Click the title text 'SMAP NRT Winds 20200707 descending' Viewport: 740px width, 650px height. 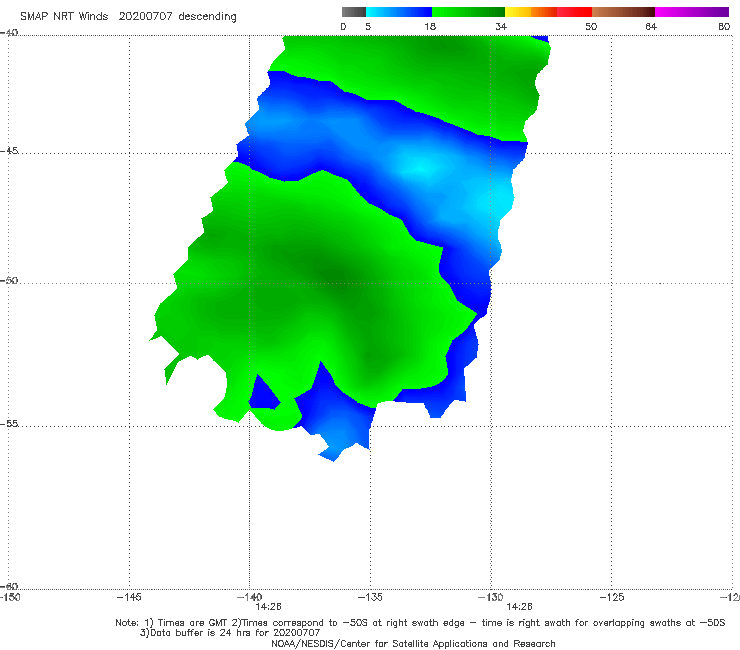128,17
